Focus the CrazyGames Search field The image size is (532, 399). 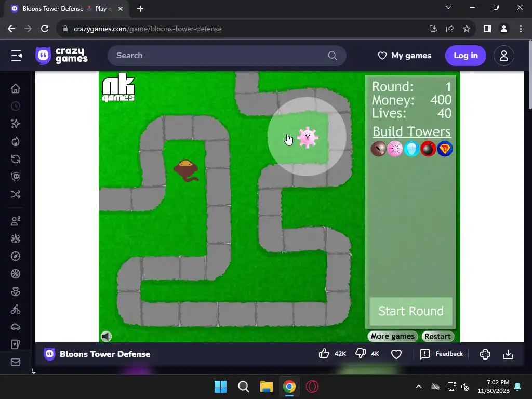(227, 55)
